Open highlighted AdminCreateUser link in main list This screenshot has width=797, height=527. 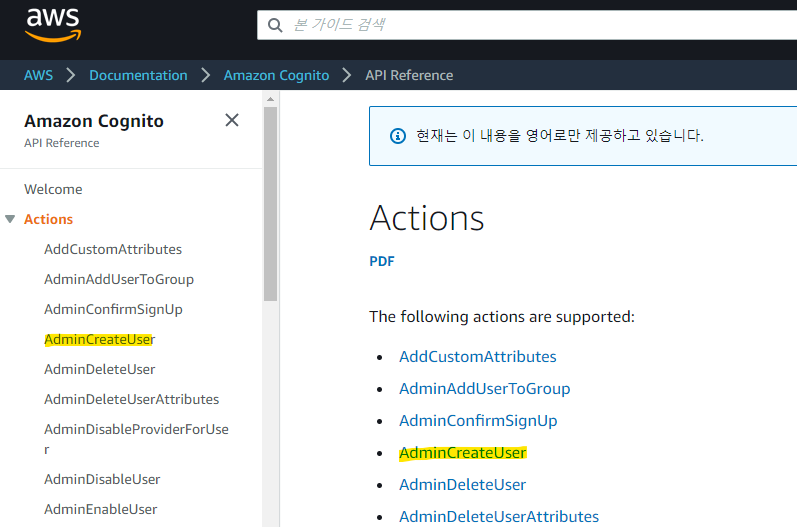pyautogui.click(x=463, y=452)
